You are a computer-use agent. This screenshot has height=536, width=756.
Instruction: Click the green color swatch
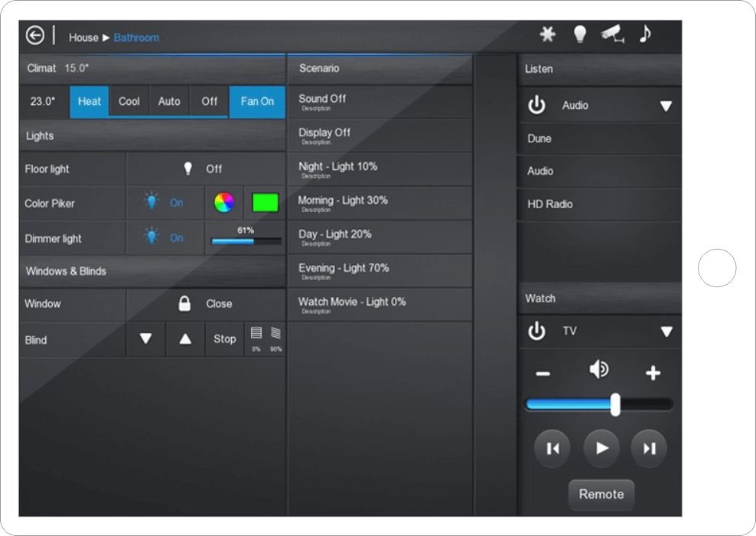tap(265, 203)
